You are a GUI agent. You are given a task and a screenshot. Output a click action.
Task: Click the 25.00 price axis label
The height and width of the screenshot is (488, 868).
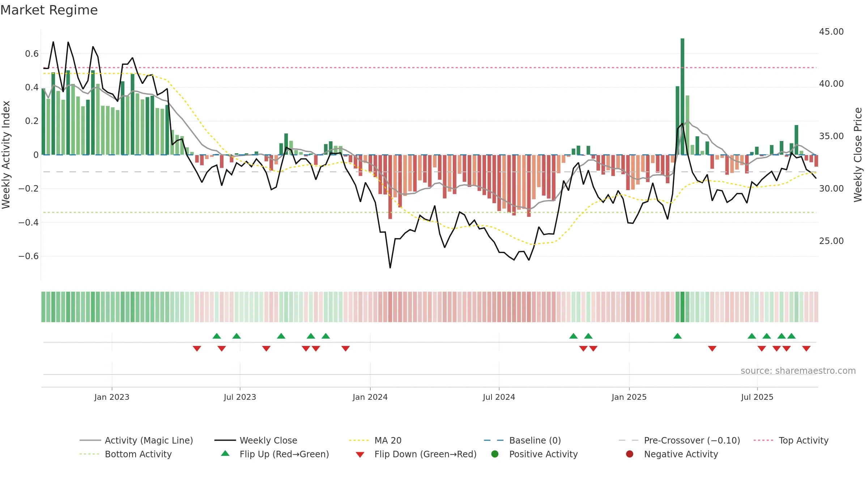pyautogui.click(x=831, y=241)
